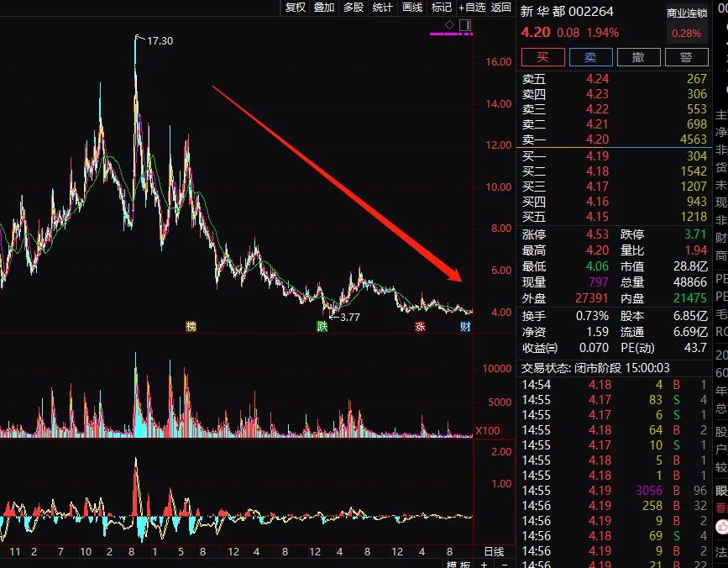The height and width of the screenshot is (568, 728).
Task: Click the stock title 新华都 002264
Action: [x=567, y=11]
